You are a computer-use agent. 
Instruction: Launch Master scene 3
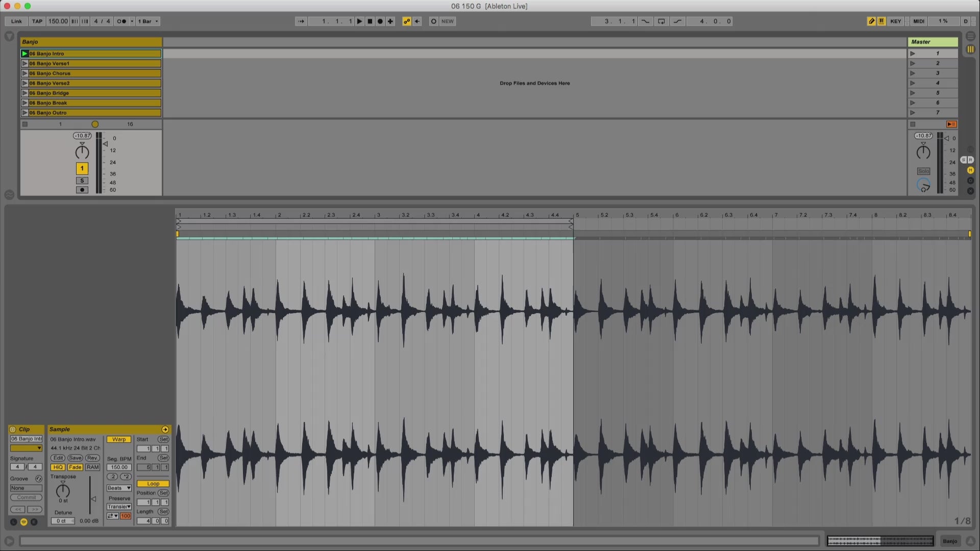pos(913,73)
